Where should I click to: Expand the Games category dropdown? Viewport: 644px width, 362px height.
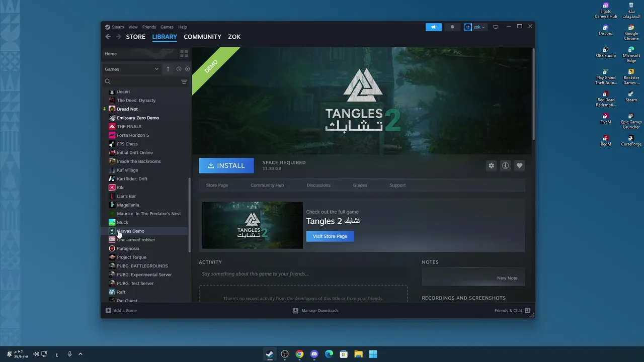point(131,69)
